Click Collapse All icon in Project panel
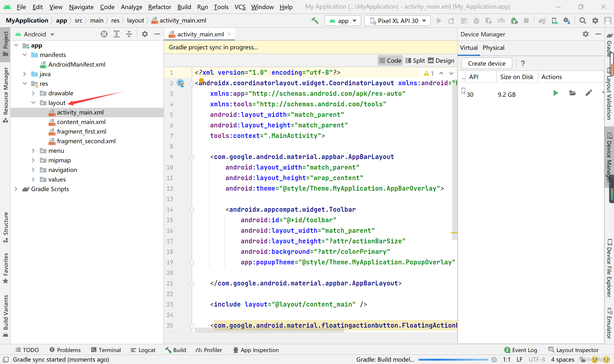The image size is (614, 364). (x=129, y=34)
